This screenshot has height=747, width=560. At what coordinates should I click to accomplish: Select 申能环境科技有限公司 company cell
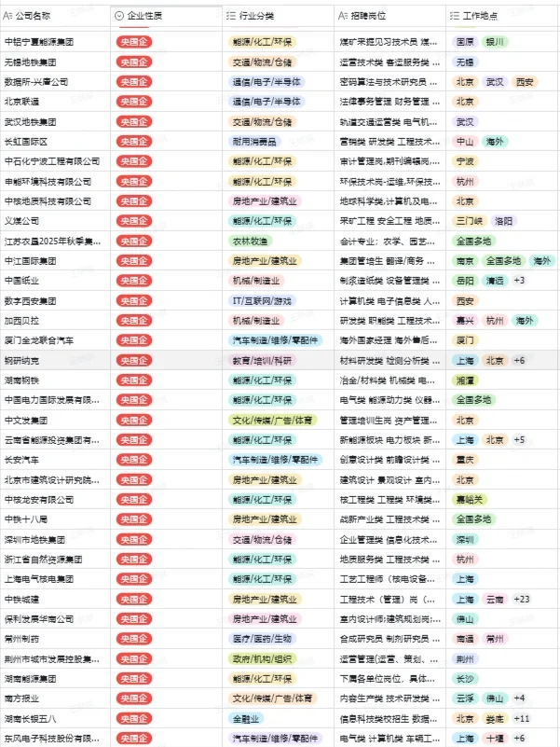pyautogui.click(x=55, y=182)
